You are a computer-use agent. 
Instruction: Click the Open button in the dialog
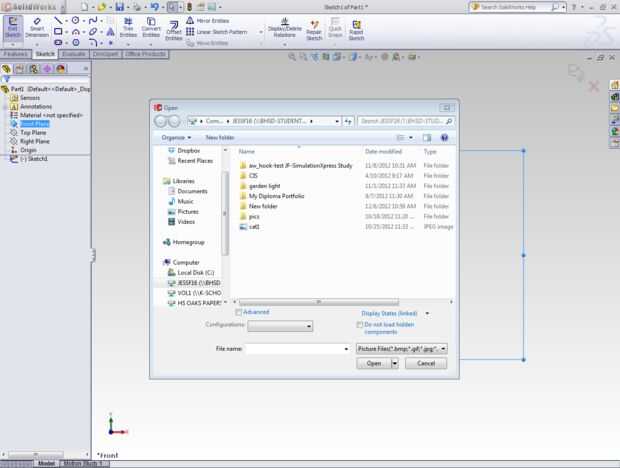coord(374,363)
